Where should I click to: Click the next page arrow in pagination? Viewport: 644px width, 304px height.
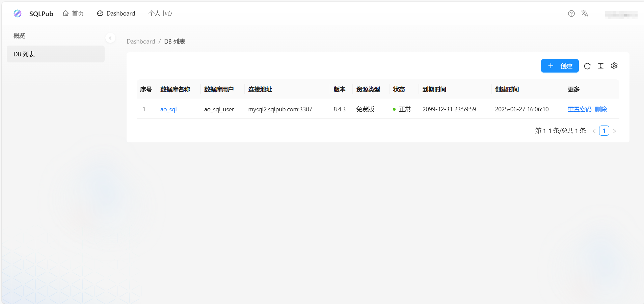click(615, 131)
